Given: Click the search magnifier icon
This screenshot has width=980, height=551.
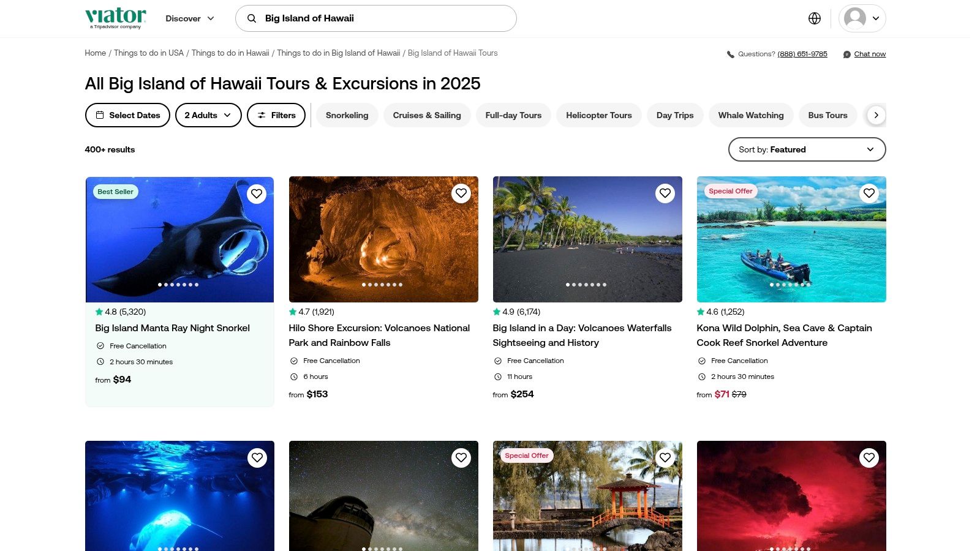Looking at the screenshot, I should [252, 18].
